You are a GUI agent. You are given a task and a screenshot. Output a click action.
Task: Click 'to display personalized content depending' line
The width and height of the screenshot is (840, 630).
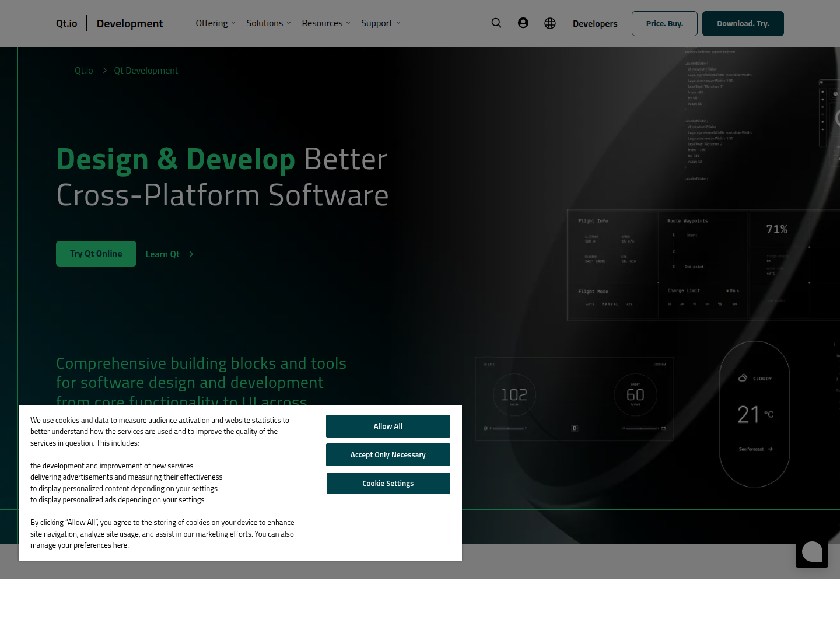point(124,489)
